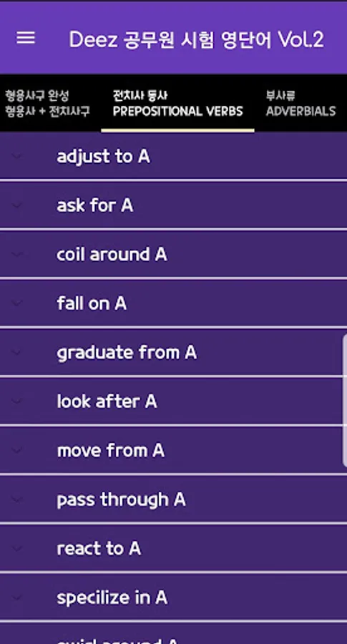Switch to the ADVERBIALS tab
347x644 pixels.
300,104
